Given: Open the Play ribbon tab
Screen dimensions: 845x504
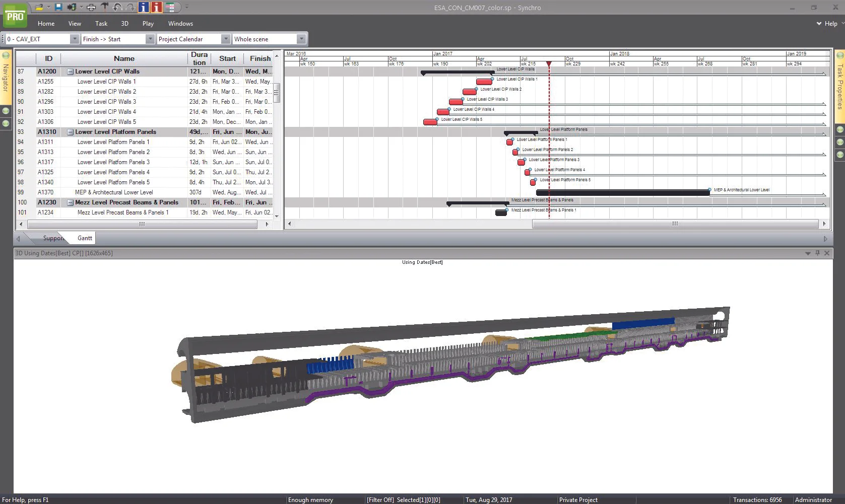Looking at the screenshot, I should 148,24.
